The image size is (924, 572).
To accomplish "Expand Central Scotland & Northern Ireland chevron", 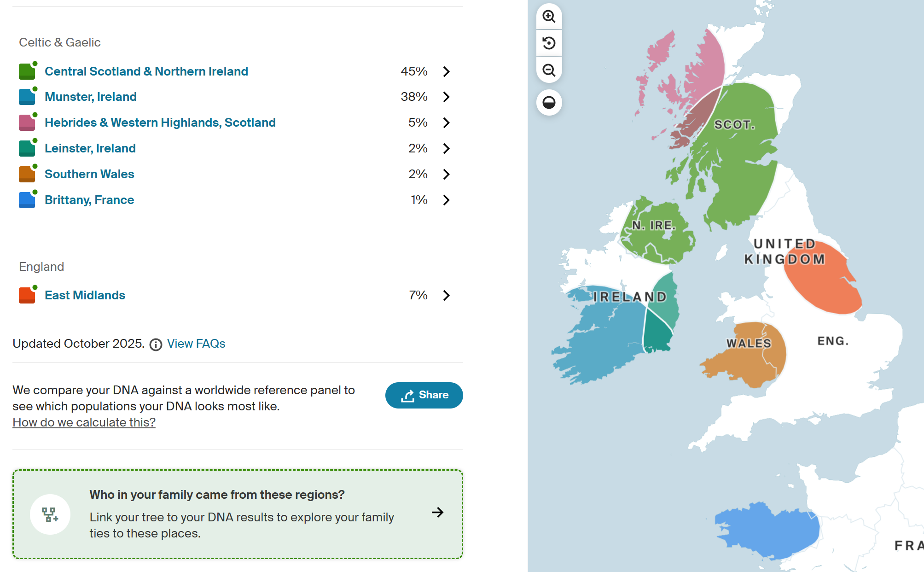I will (446, 71).
